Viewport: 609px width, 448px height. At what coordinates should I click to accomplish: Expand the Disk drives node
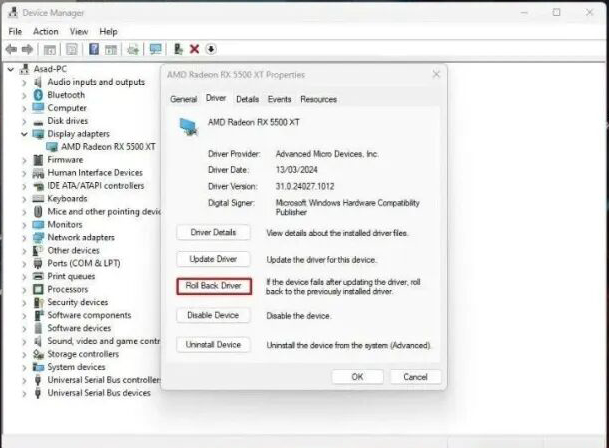(24, 121)
